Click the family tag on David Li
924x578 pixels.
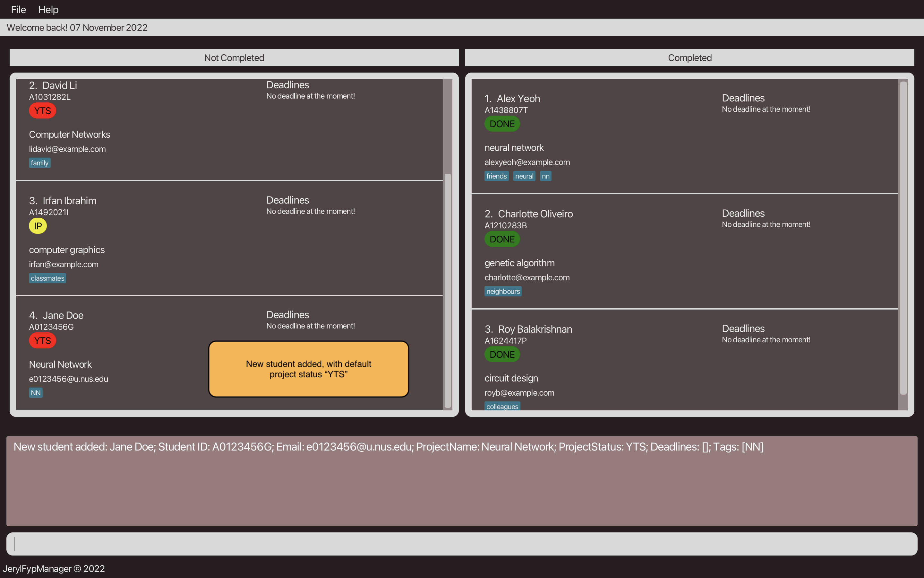[x=40, y=163]
